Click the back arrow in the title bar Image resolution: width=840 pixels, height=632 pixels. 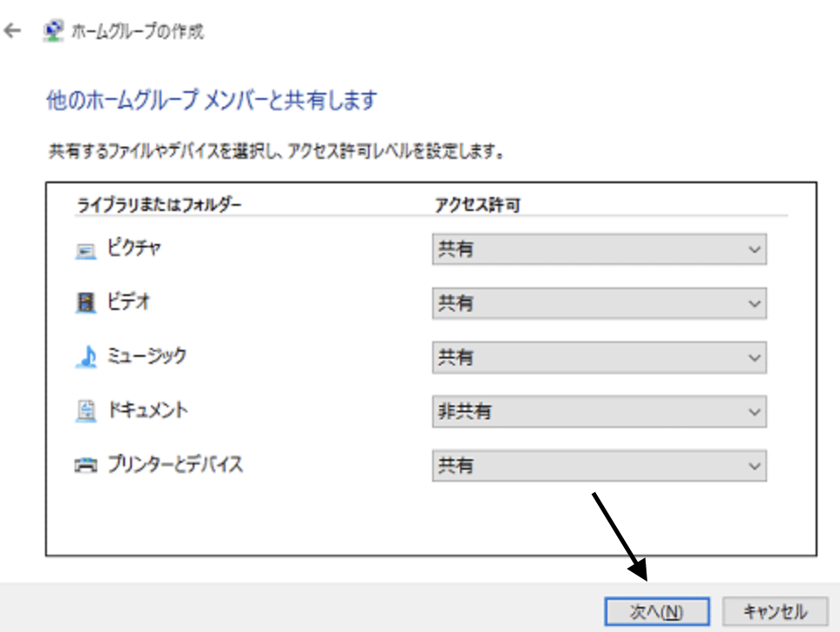pos(12,31)
